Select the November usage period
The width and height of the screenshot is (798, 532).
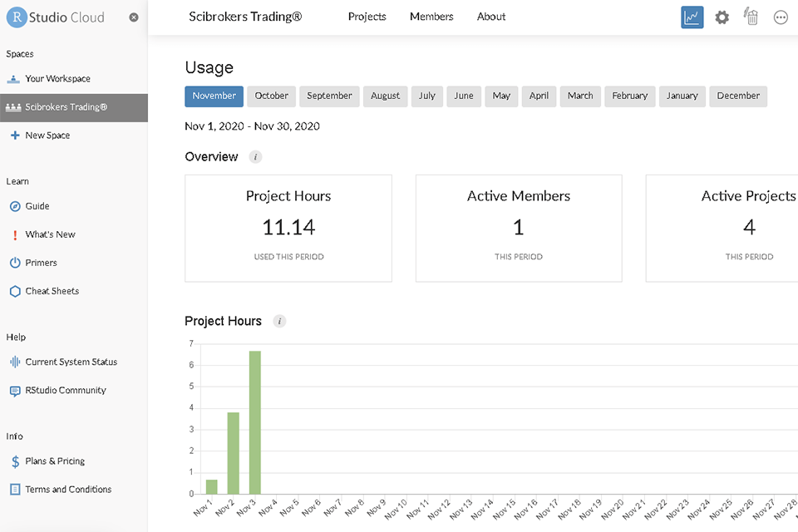pyautogui.click(x=214, y=96)
